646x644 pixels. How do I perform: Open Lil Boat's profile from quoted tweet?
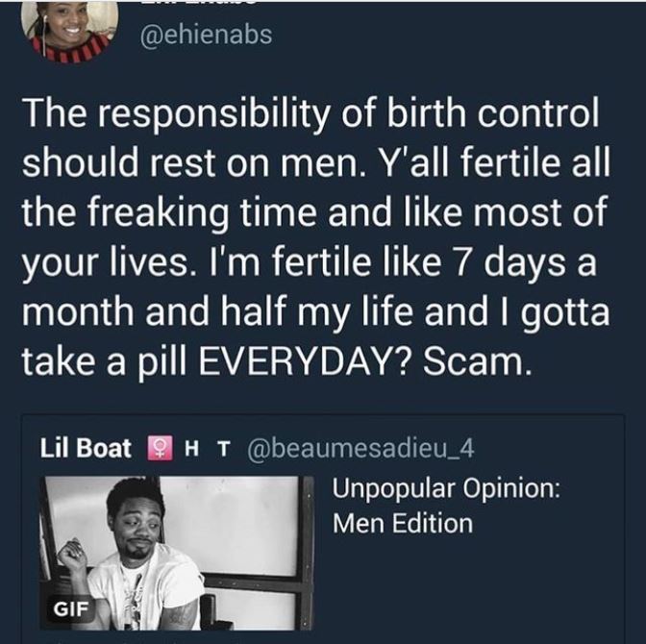86,447
